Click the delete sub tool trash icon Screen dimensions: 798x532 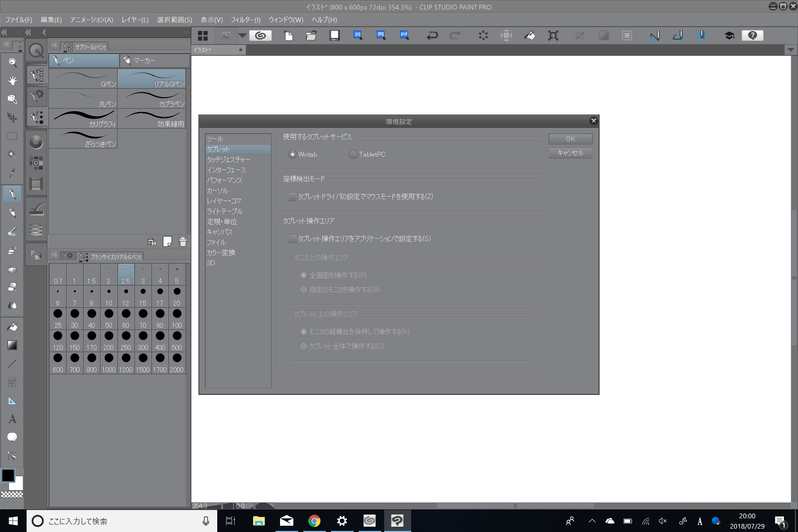pos(183,242)
